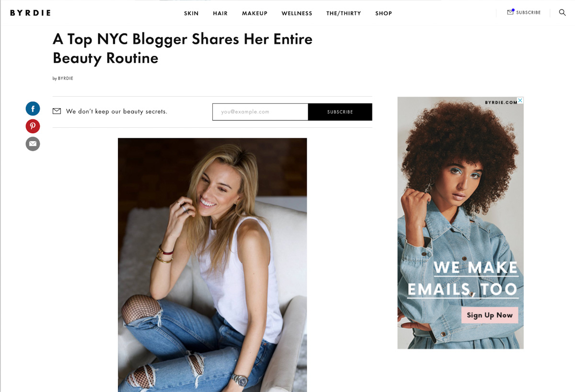The image size is (575, 392).
Task: Click the Subscribe link in the header
Action: (x=529, y=12)
